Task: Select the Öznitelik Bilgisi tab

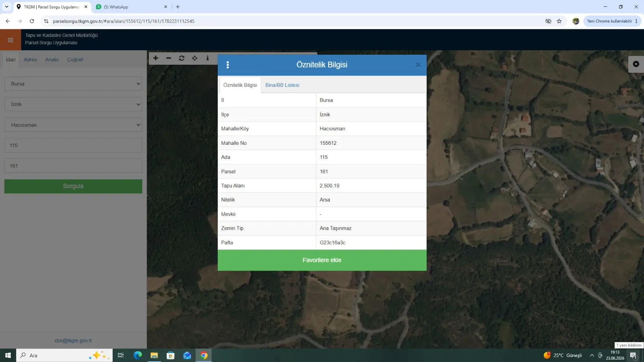Action: click(x=240, y=85)
